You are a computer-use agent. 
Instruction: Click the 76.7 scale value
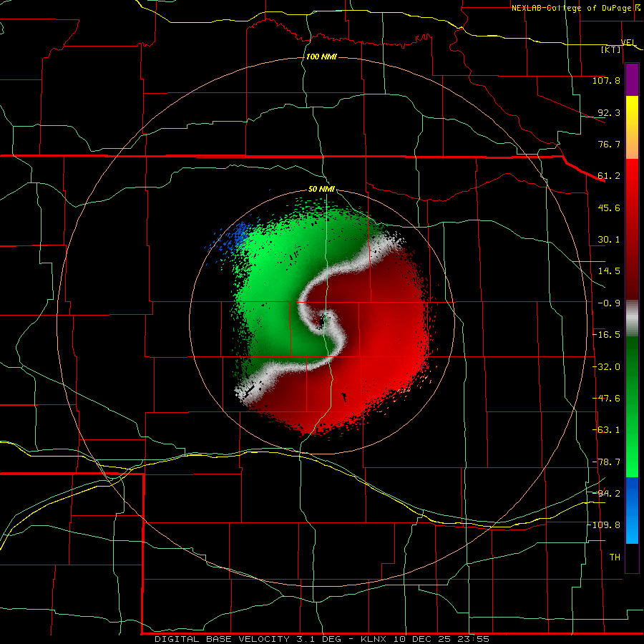click(609, 144)
